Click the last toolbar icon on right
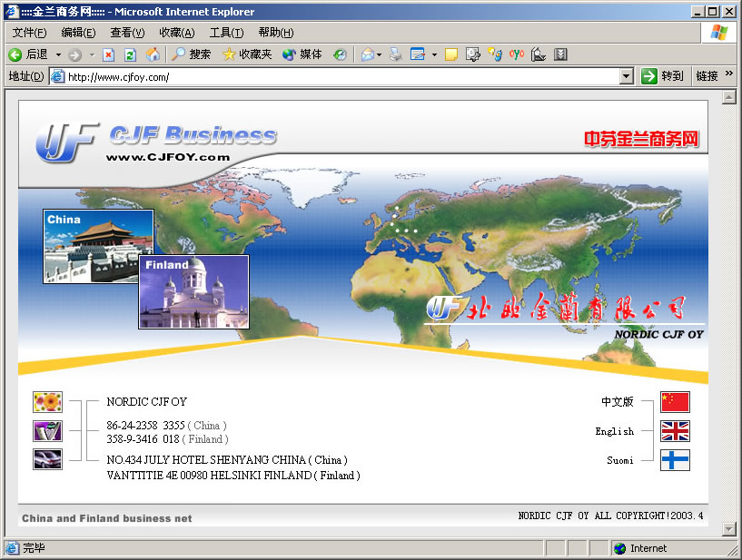The image size is (742, 560). [560, 54]
